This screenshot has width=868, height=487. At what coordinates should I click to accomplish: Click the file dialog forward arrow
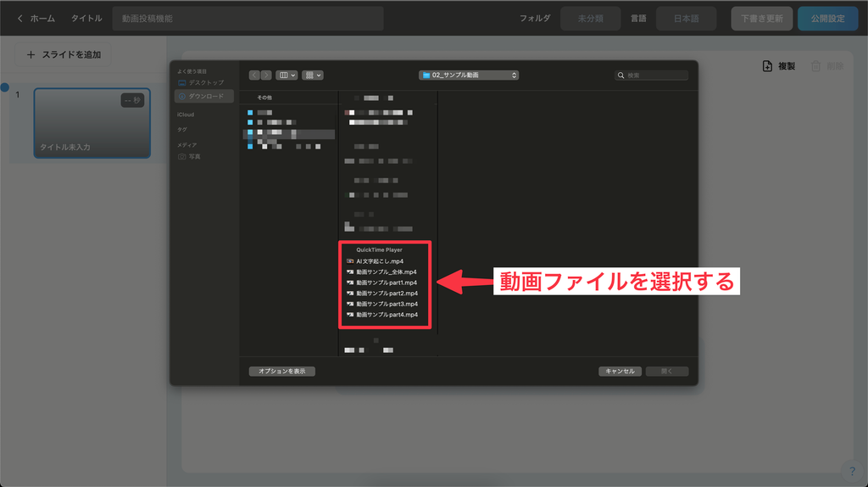tap(266, 75)
